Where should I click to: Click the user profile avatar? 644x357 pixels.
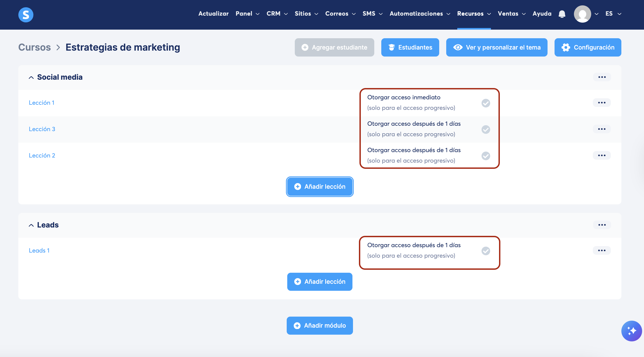(x=582, y=14)
